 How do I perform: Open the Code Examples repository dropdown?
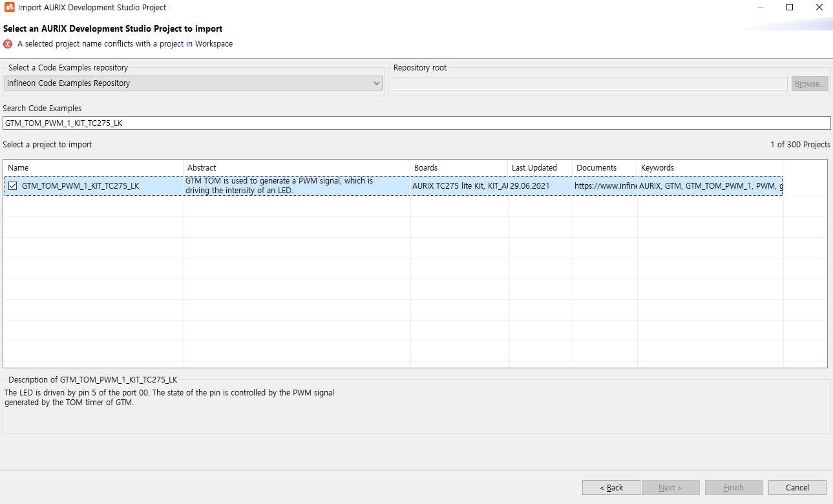point(193,83)
